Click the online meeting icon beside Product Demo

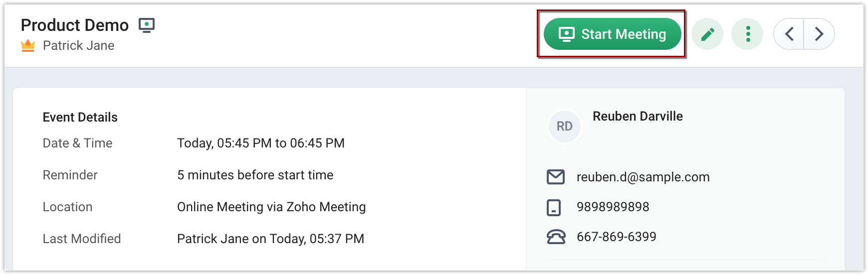tap(147, 25)
